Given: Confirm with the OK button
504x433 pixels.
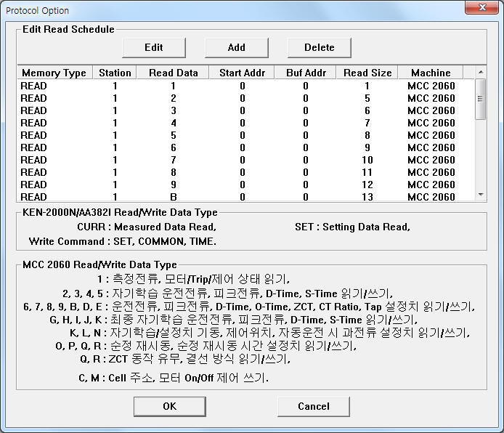Looking at the screenshot, I should 170,406.
